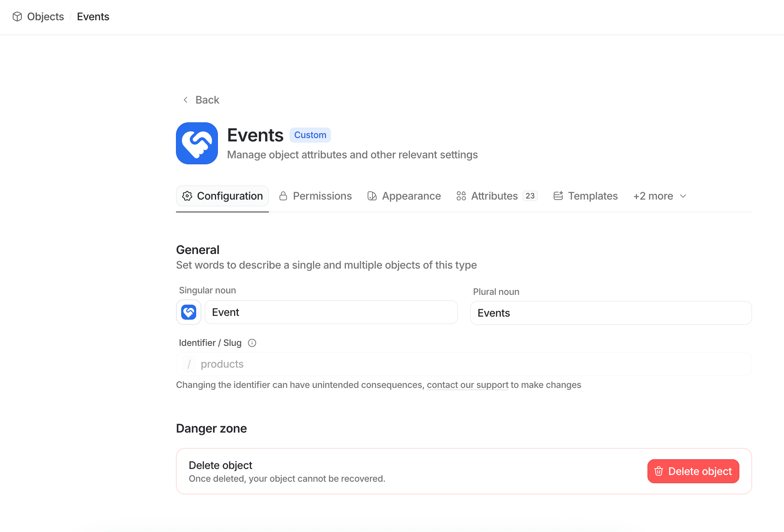Image resolution: width=784 pixels, height=532 pixels.
Task: Open the singular noun icon picker
Action: [x=188, y=312]
